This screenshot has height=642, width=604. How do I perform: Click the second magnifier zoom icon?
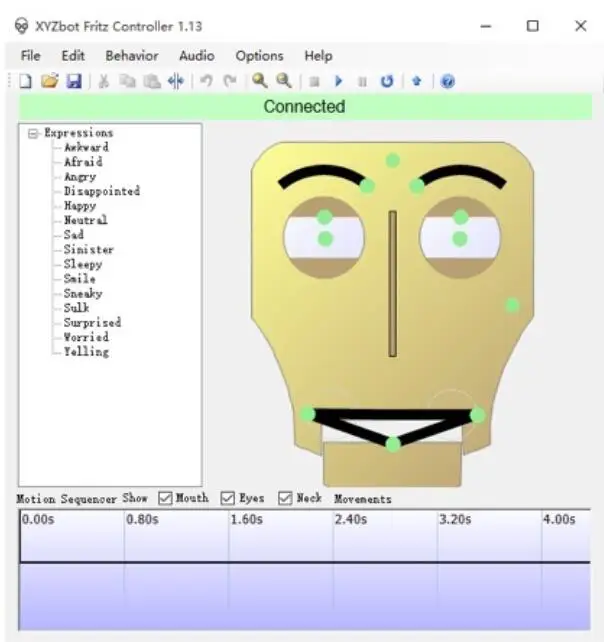[284, 81]
